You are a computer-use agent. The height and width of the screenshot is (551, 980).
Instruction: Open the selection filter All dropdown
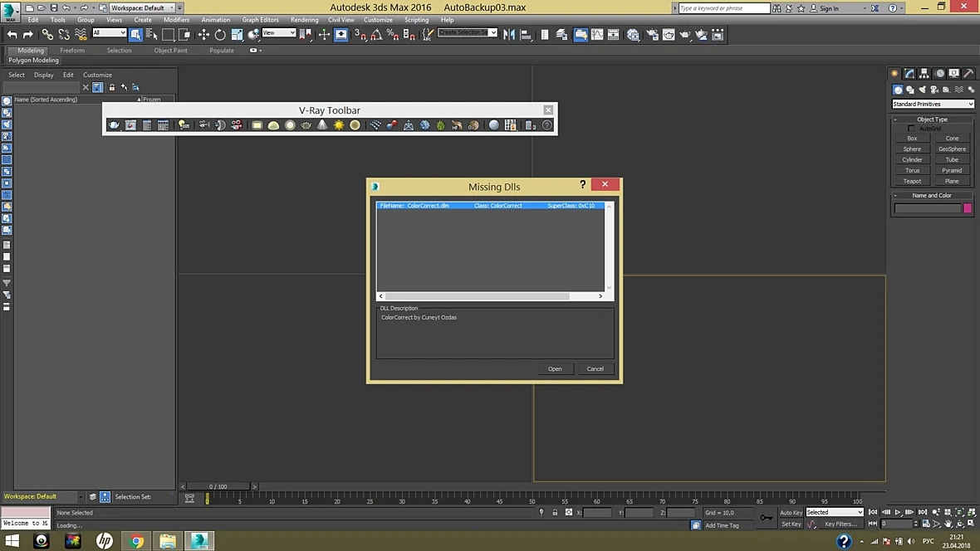click(x=110, y=32)
